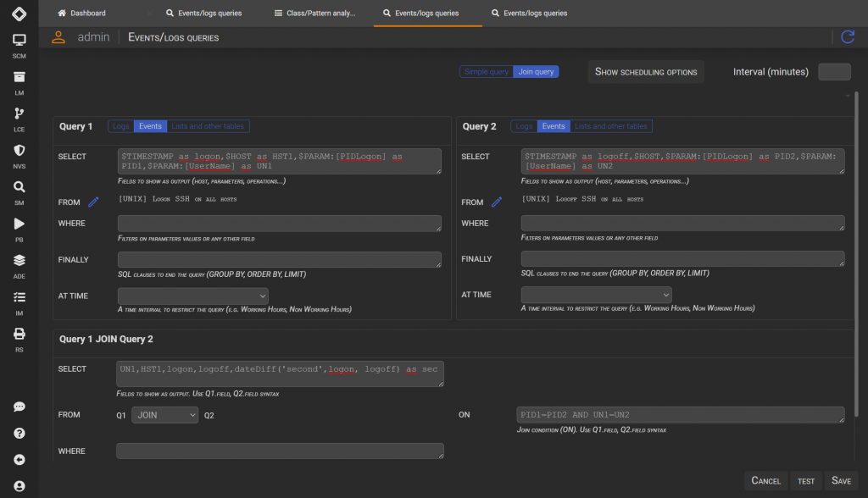Viewport: 868px width, 498px height.
Task: Open Query 2 AT TIME dropdown
Action: [x=596, y=295]
